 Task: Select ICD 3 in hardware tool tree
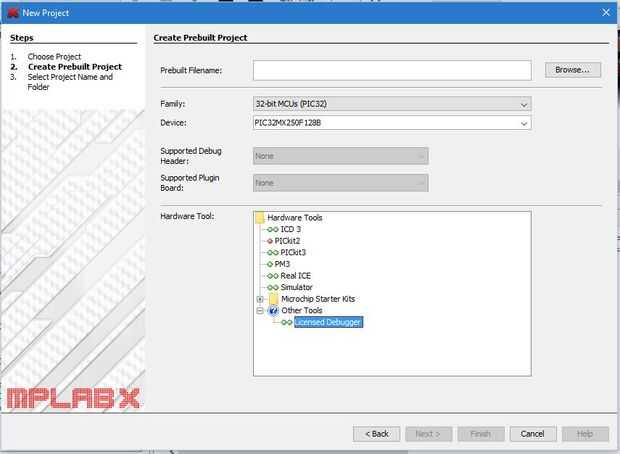(x=291, y=229)
